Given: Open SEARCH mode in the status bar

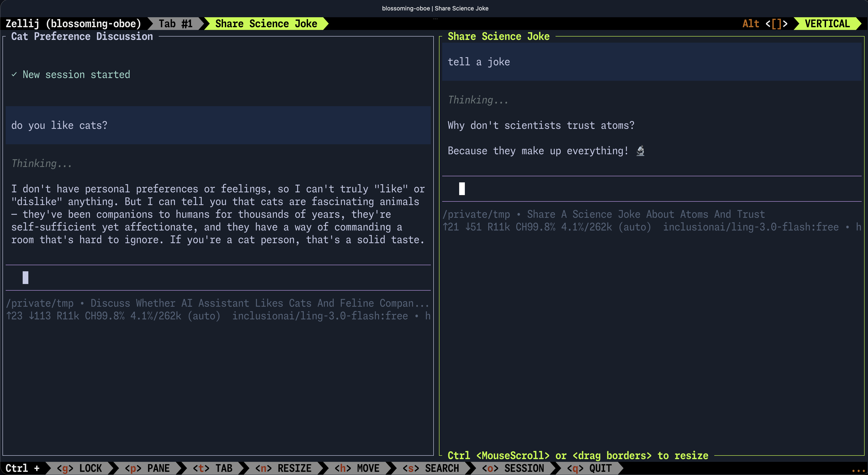Looking at the screenshot, I should 431,468.
